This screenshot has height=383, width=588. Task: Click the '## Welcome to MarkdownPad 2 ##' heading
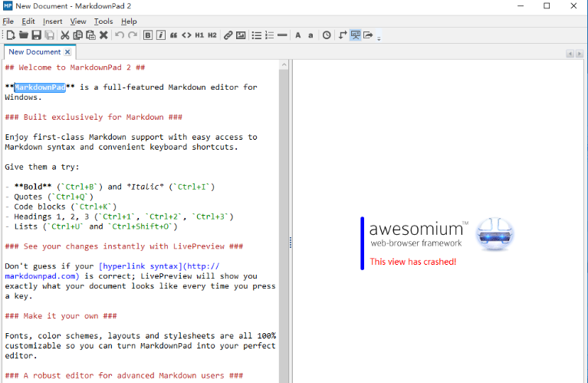(x=75, y=68)
